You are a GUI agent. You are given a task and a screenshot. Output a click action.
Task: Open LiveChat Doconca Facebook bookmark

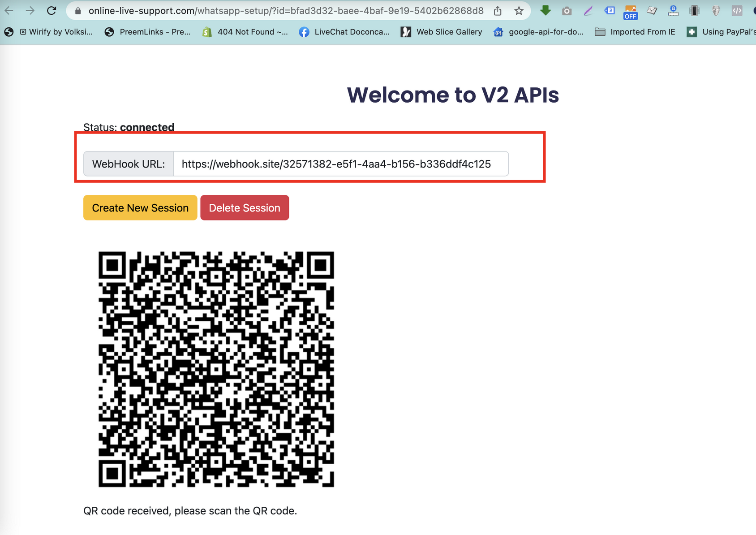click(x=344, y=32)
